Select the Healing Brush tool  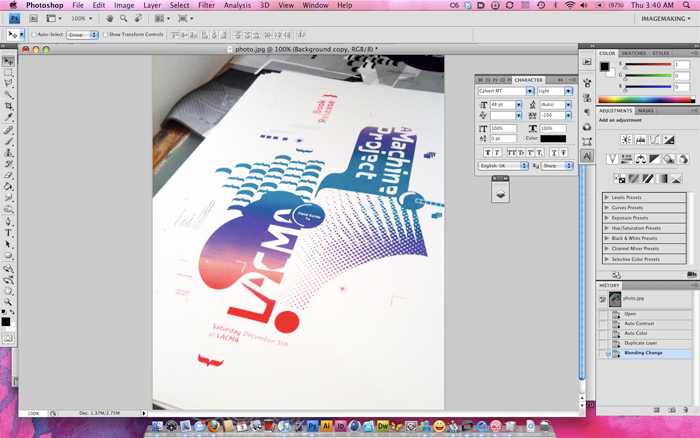8,130
